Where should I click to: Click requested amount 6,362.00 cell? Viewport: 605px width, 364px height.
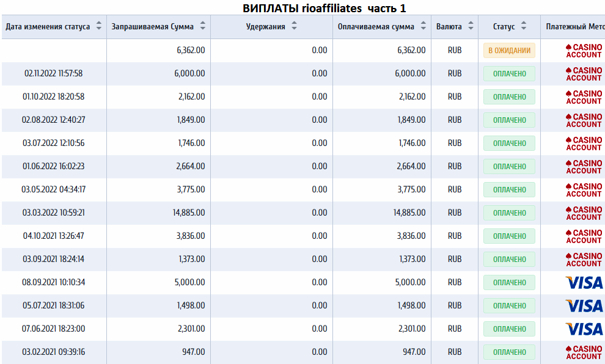[158, 51]
